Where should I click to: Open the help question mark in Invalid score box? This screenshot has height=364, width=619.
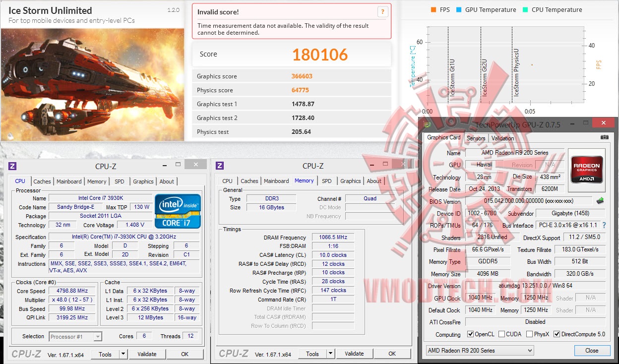pos(382,12)
